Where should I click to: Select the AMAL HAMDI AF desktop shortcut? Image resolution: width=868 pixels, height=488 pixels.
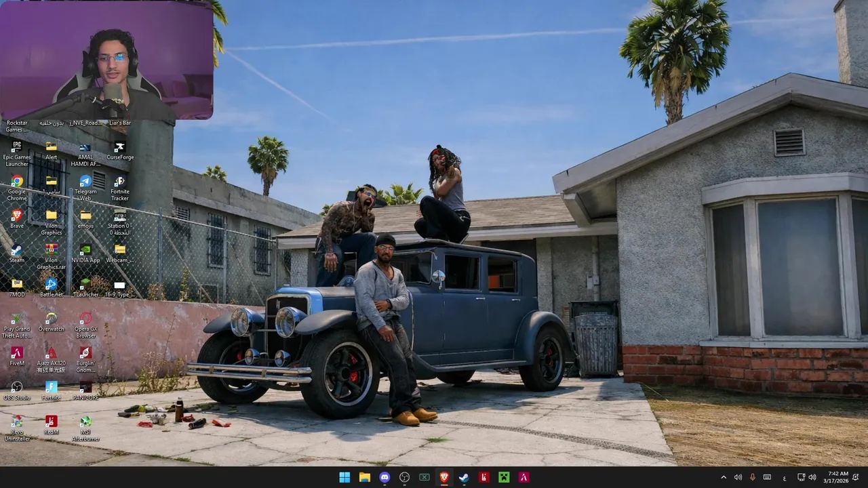85,154
